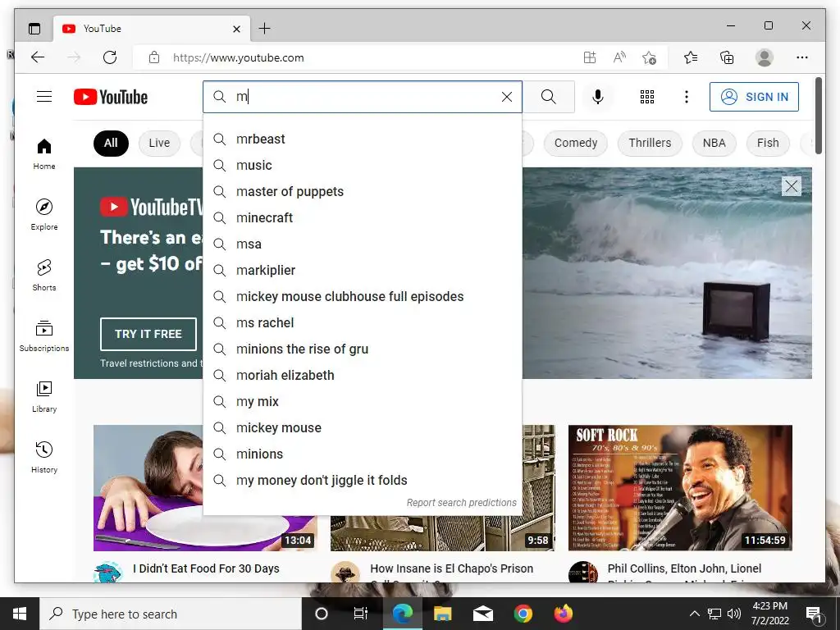Open History in the sidebar
This screenshot has width=840, height=630.
[x=44, y=457]
